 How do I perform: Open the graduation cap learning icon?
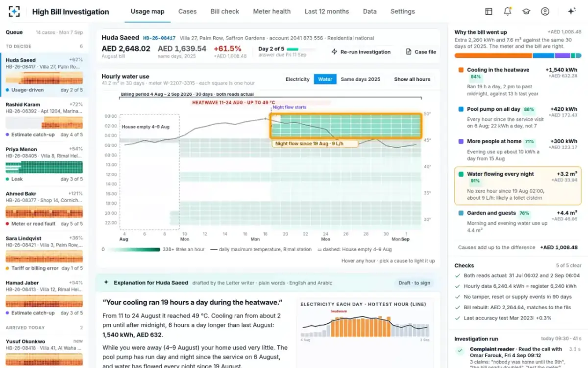(x=526, y=12)
